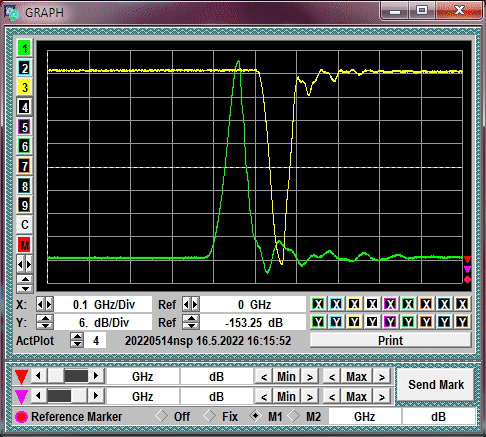Select plot 5 magenta button

point(24,127)
